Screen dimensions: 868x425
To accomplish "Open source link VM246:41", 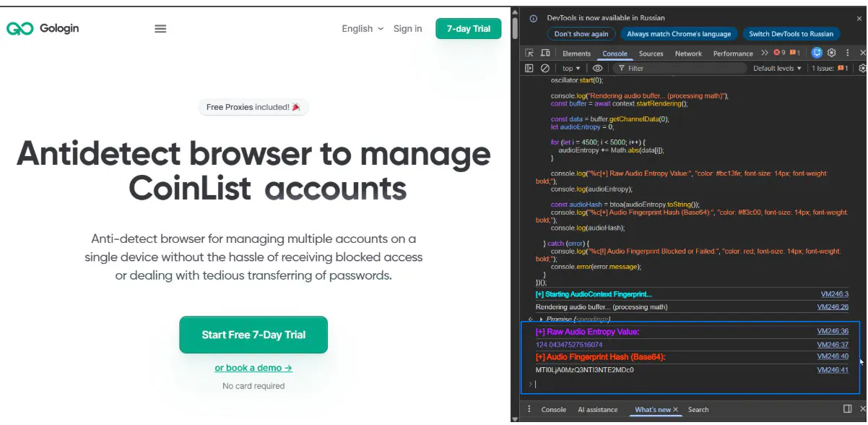I will 833,370.
